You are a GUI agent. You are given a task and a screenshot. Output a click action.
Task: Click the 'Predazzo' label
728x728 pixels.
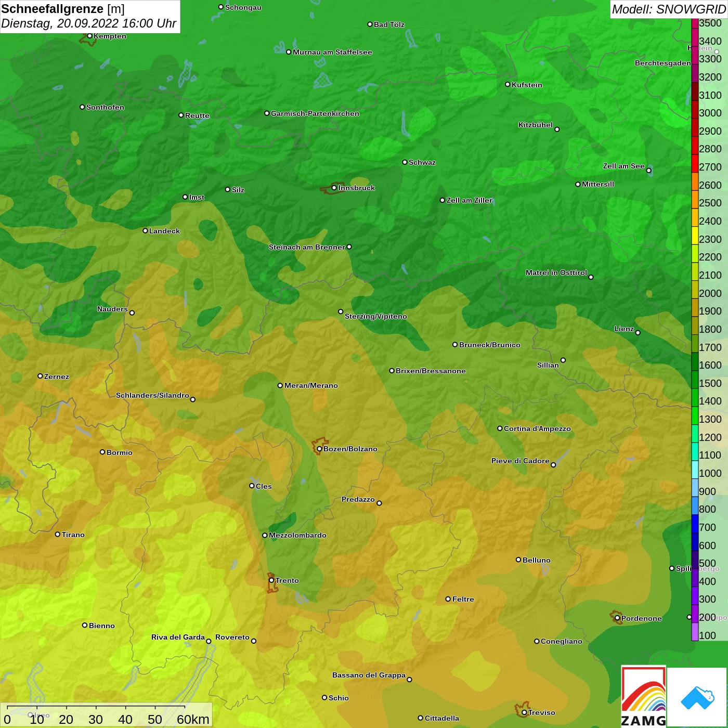pos(358,499)
